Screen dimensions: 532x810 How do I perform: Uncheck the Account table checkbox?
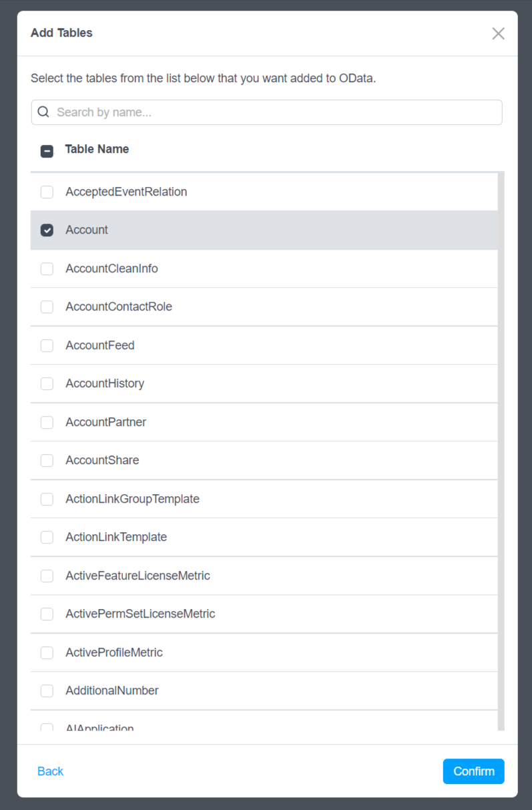[x=47, y=230]
